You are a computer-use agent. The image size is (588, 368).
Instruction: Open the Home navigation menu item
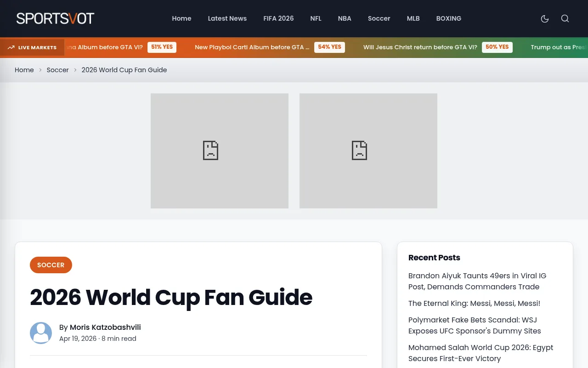[181, 18]
